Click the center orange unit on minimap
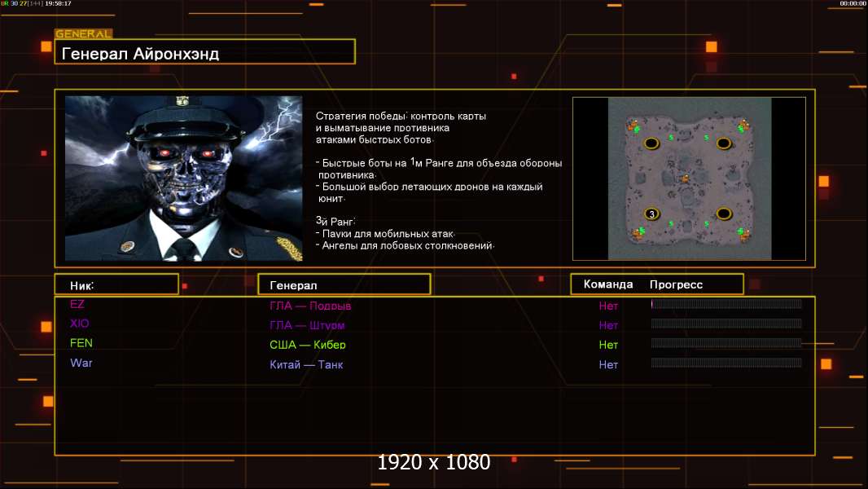868x489 pixels. pyautogui.click(x=686, y=178)
